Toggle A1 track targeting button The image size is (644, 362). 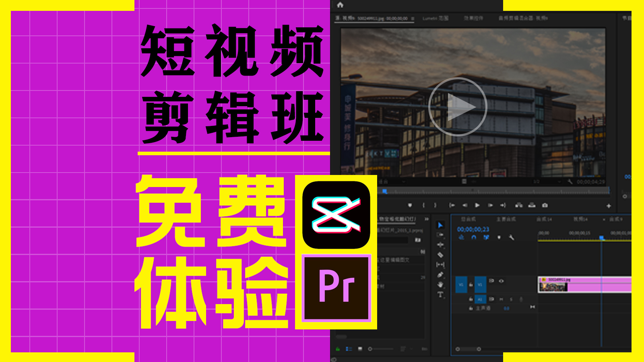coord(480,299)
